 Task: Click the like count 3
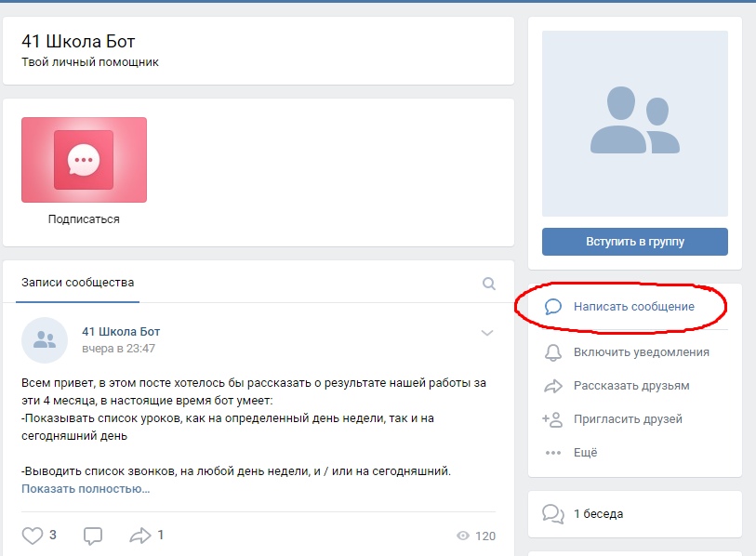[53, 535]
